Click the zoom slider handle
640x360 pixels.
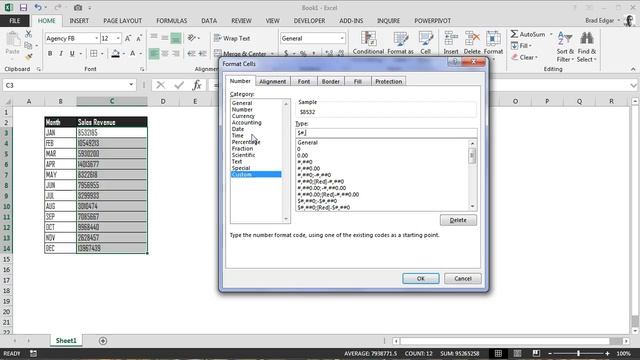pos(578,353)
